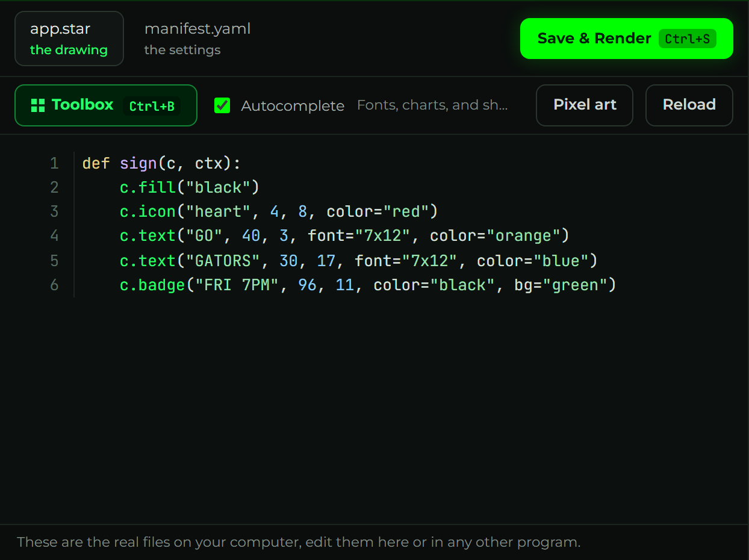Open the manifest.yaml settings tab

coord(197,39)
